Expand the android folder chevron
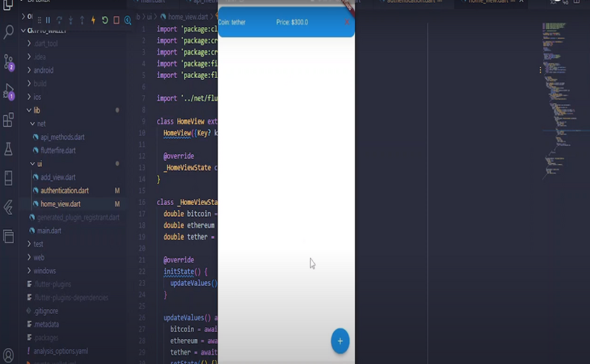The width and height of the screenshot is (590, 364). (29, 71)
